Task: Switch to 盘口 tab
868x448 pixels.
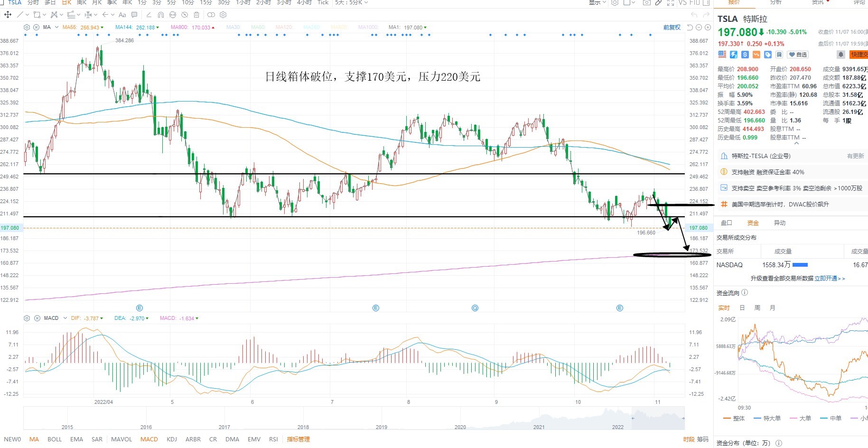Action: (x=727, y=223)
